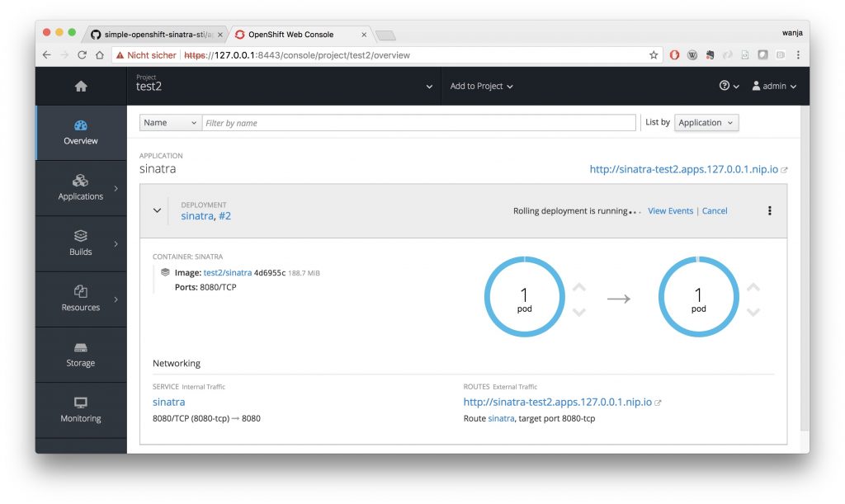Click View Events link
Viewport: 845px width, 504px height.
(x=670, y=210)
